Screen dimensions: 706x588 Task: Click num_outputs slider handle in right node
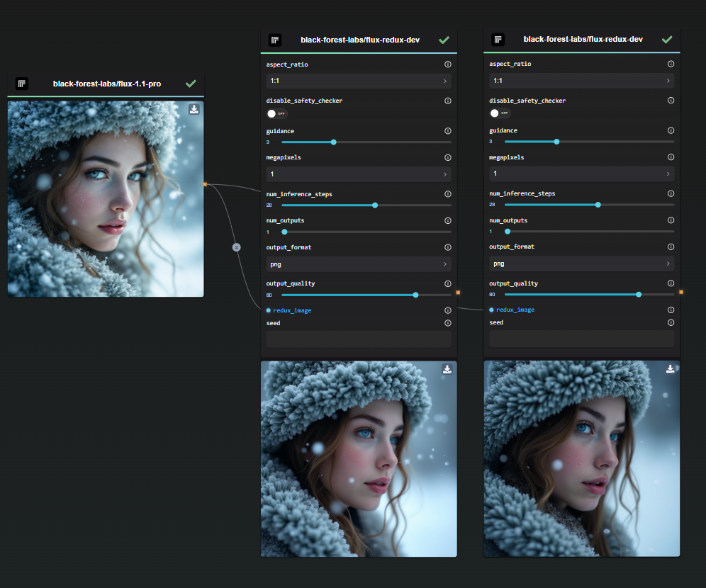tap(508, 232)
